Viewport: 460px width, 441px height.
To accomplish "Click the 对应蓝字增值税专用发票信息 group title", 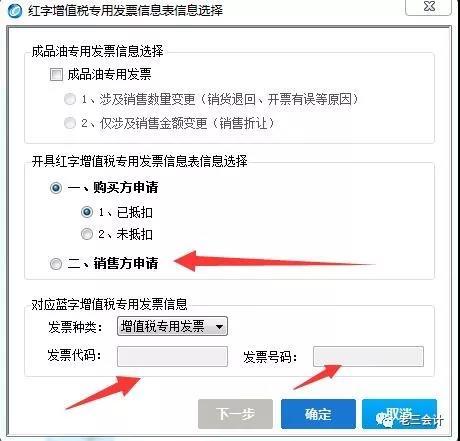I will pos(110,304).
